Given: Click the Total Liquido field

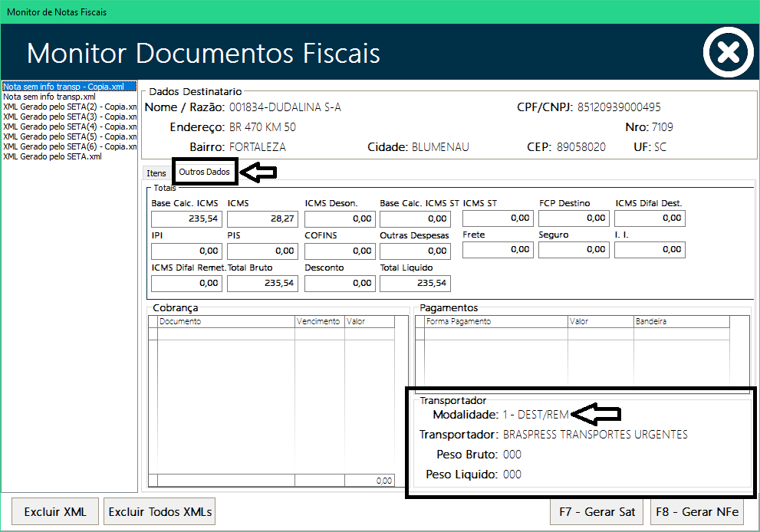Looking at the screenshot, I should point(415,284).
